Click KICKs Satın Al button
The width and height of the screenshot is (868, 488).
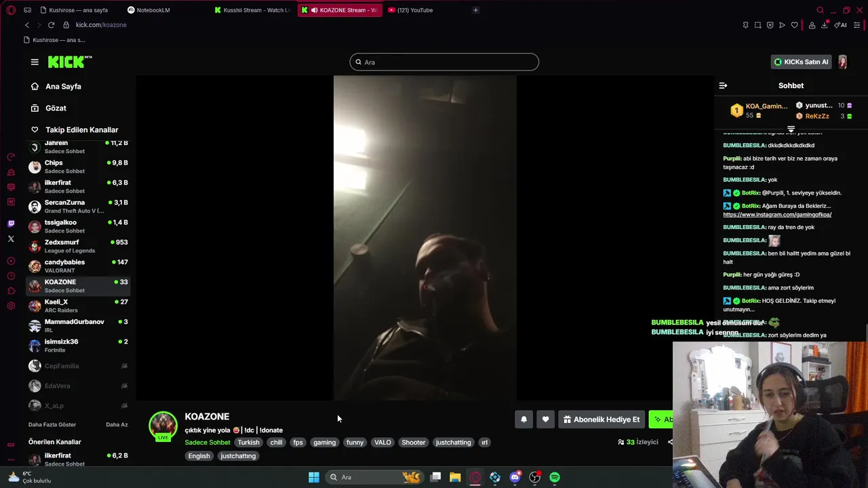(x=802, y=62)
